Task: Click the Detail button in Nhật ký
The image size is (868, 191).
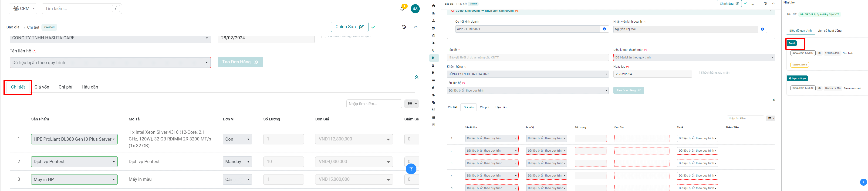Action: pos(791,43)
